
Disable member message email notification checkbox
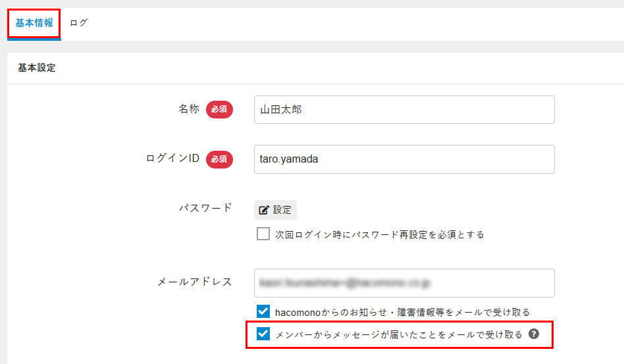click(x=263, y=334)
